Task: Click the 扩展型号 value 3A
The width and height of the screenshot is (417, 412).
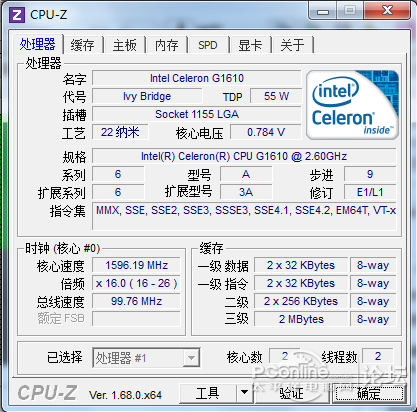Action: coord(246,192)
